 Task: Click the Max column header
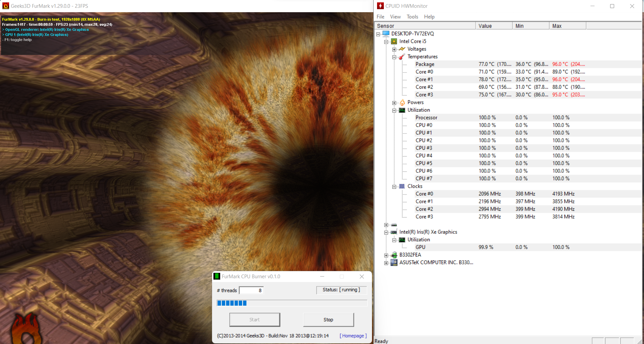[568, 26]
